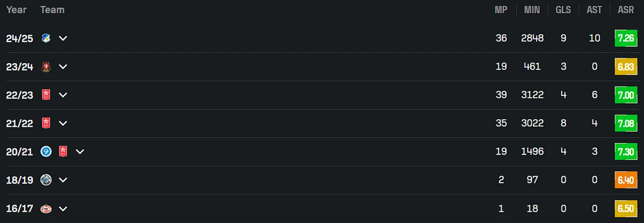Click the 23/24 season red club crest
Screen dimensions: 644x223
pyautogui.click(x=46, y=67)
